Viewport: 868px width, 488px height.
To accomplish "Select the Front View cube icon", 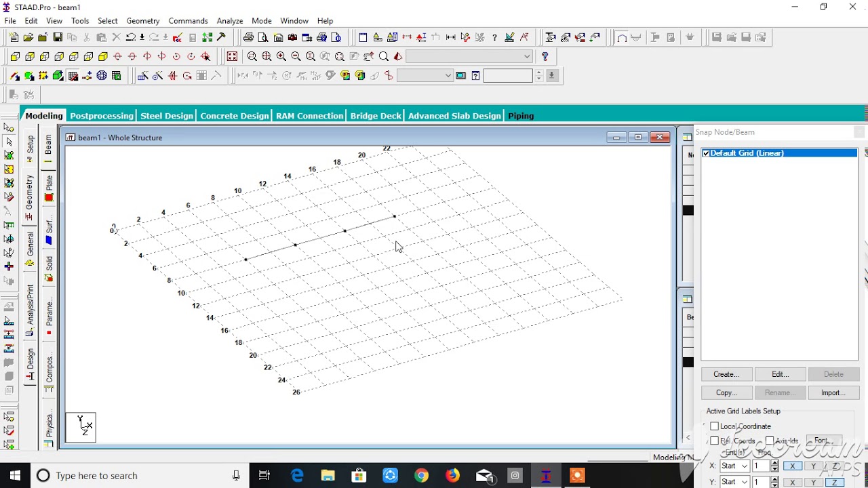I will (x=15, y=56).
